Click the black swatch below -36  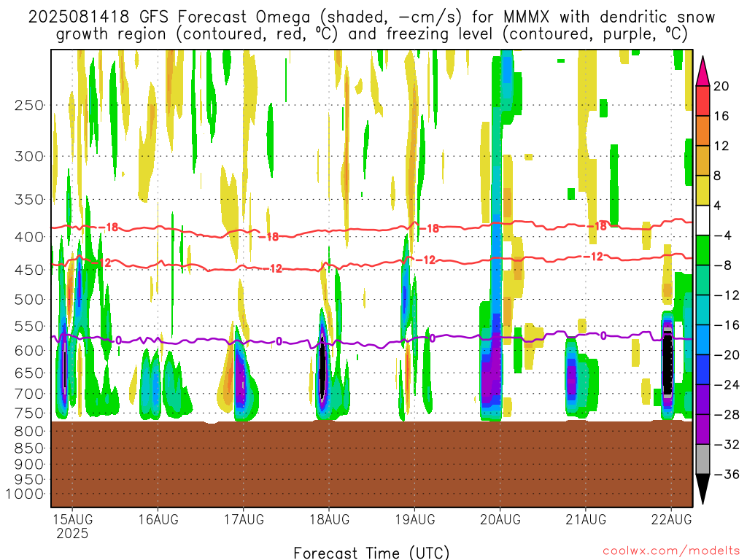703,489
